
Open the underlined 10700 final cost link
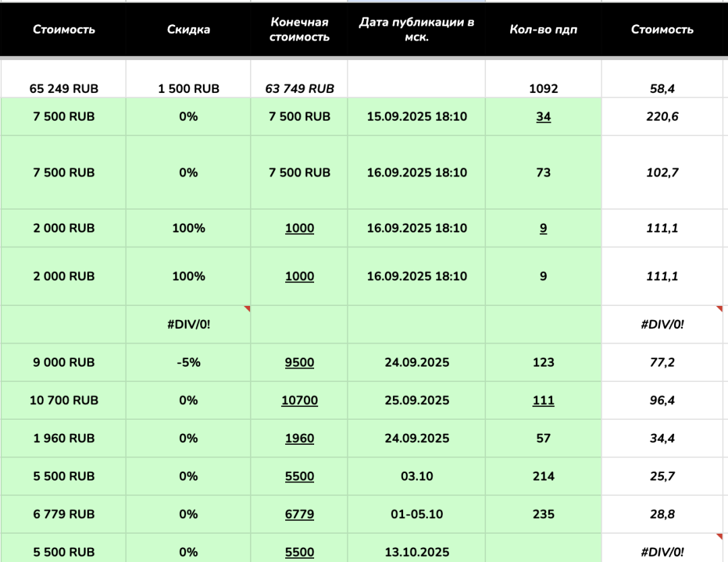click(x=299, y=400)
